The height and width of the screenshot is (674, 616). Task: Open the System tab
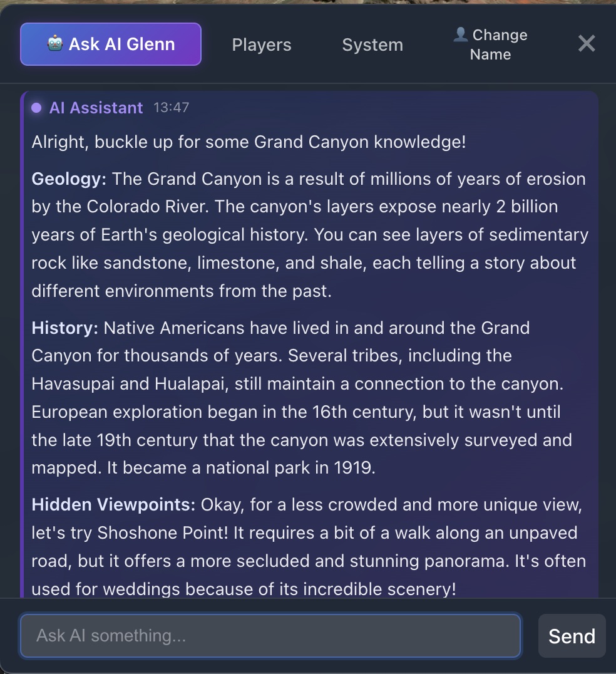pos(372,44)
